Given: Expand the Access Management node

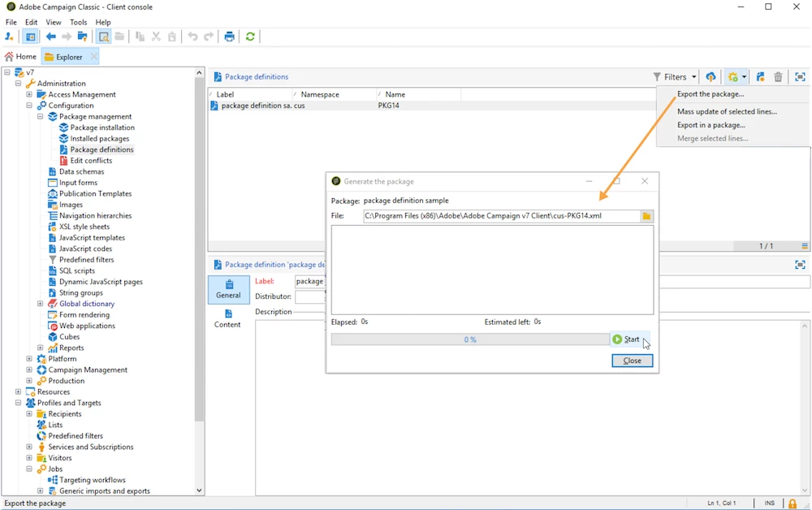Looking at the screenshot, I should (29, 94).
